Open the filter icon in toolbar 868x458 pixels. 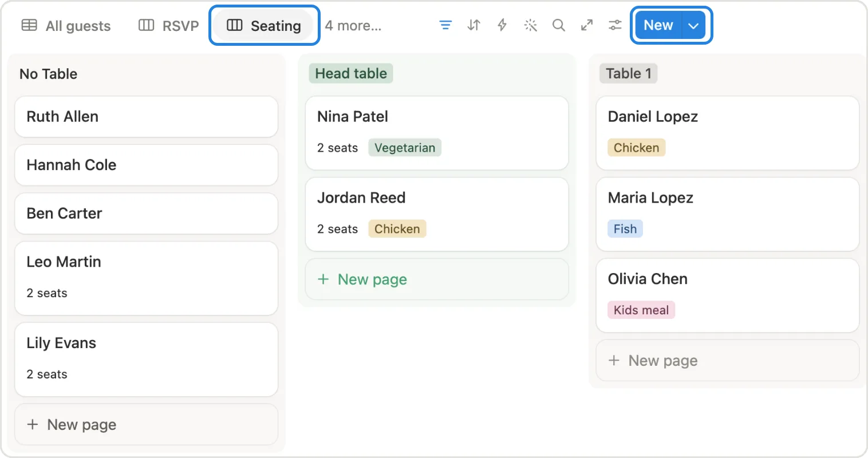(x=445, y=25)
